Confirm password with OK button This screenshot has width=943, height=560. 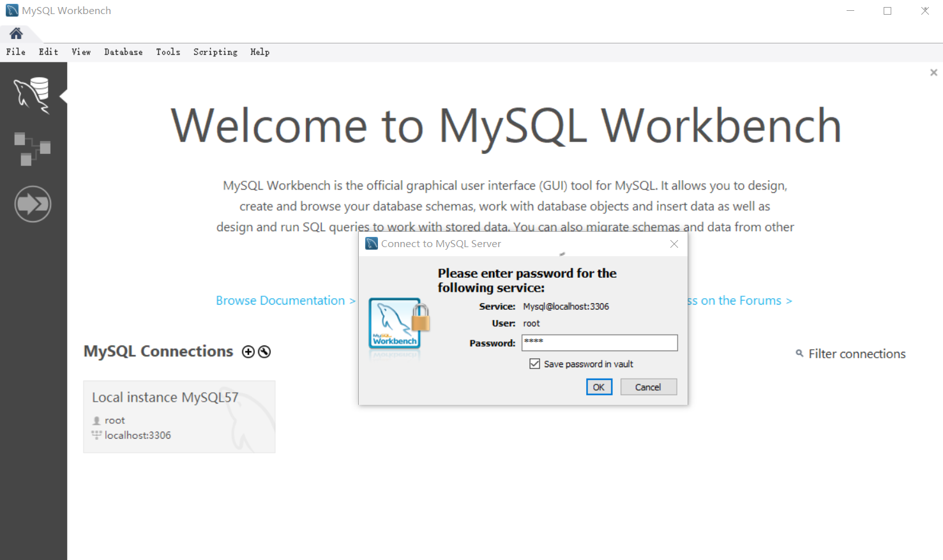point(599,387)
